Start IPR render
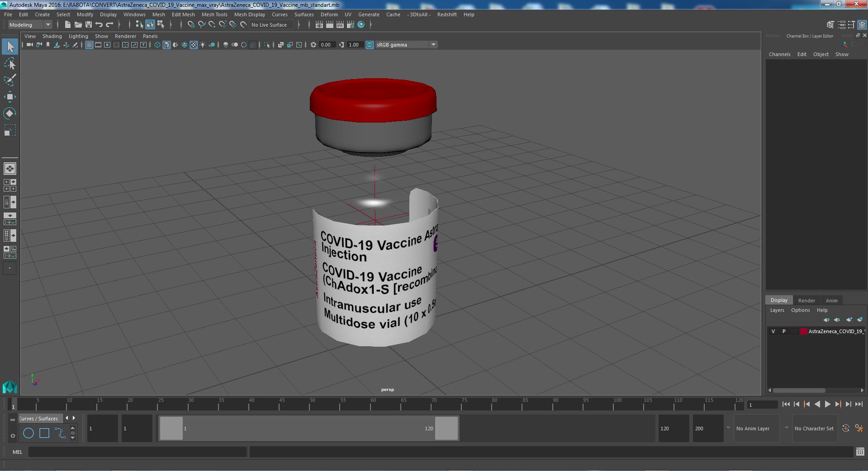The image size is (868, 471). click(340, 25)
